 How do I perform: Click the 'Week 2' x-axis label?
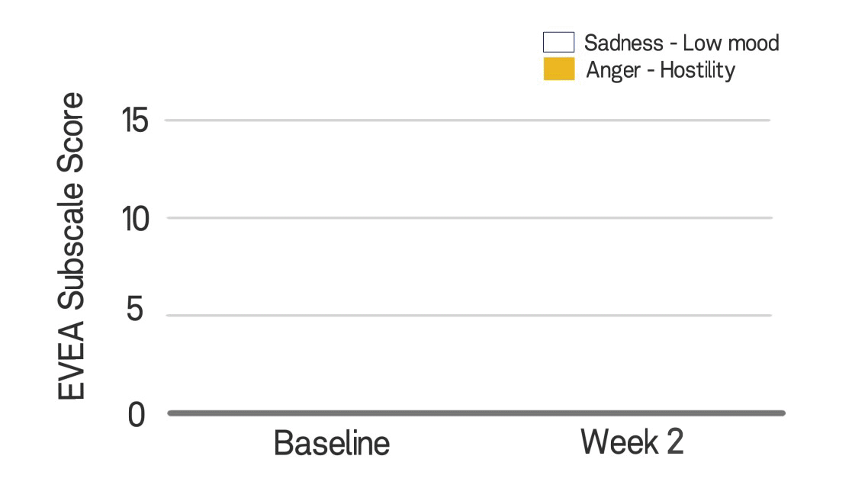click(632, 441)
